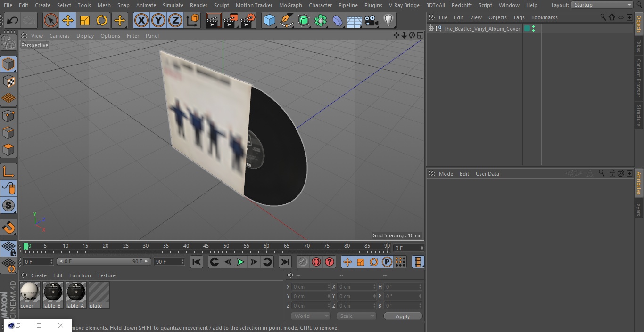Viewport: 644px width, 332px height.
Task: Click the preview range slider bar
Action: (104, 261)
